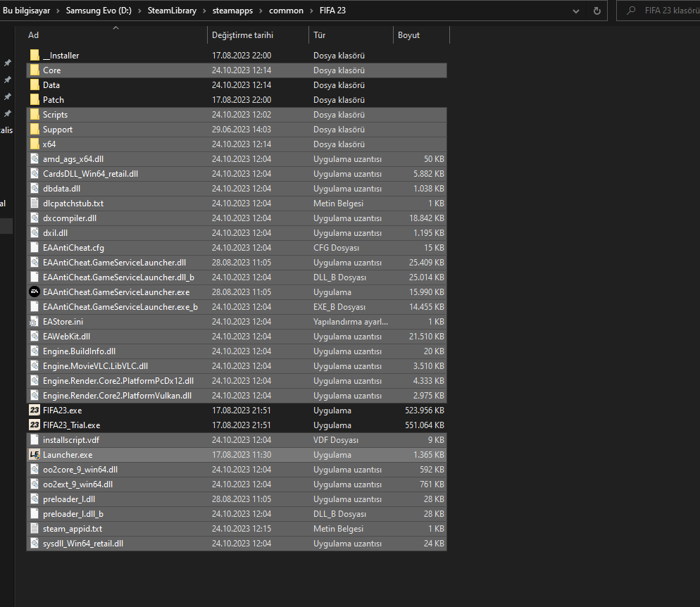Click the sysdll_Win64_retail.dll file icon

tap(35, 543)
